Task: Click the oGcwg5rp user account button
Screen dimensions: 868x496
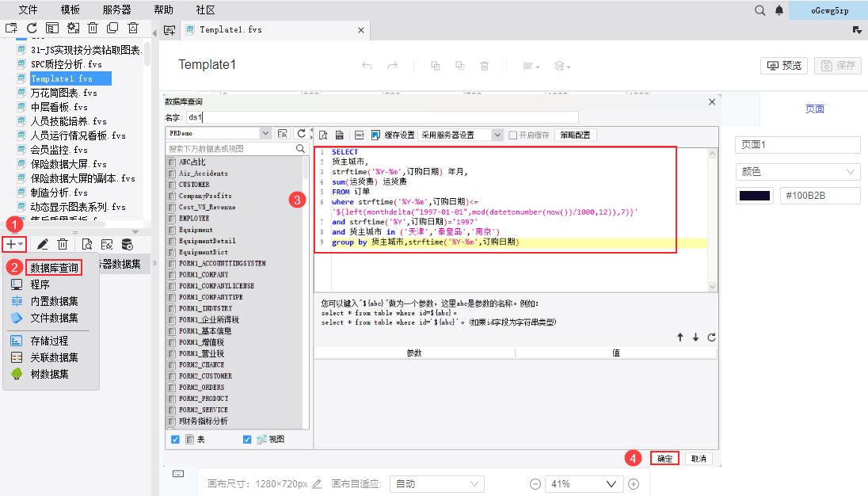Action: pos(829,10)
